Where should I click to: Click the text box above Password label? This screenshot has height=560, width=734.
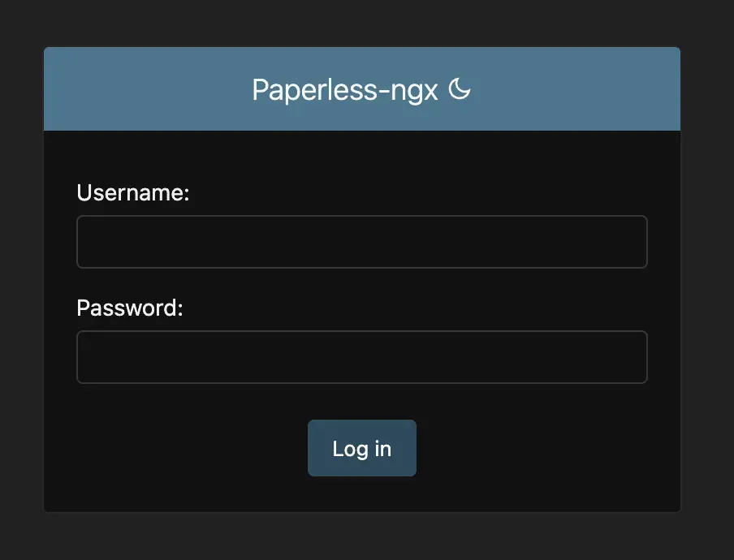pyautogui.click(x=362, y=242)
